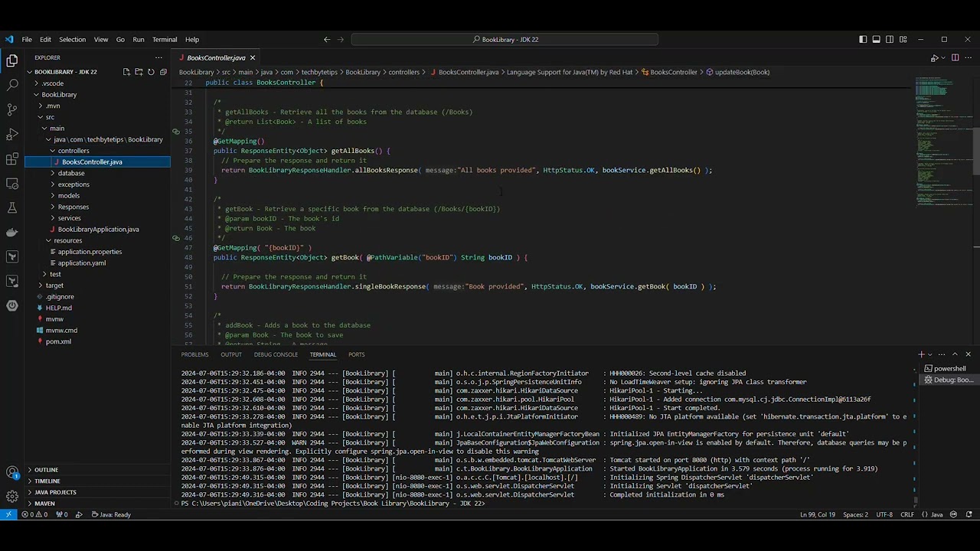
Task: Split the editor to the right
Action: click(x=955, y=57)
